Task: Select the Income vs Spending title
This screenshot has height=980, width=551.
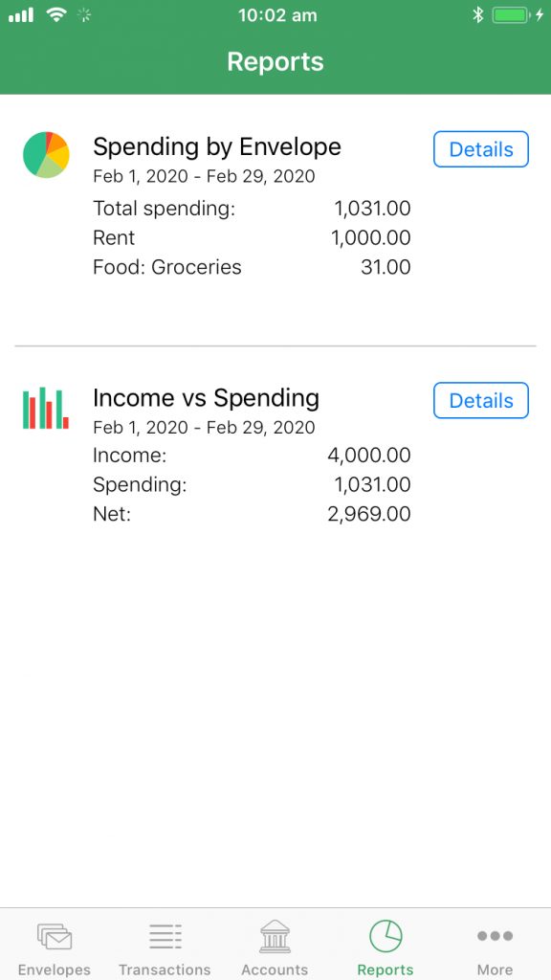Action: [x=207, y=398]
